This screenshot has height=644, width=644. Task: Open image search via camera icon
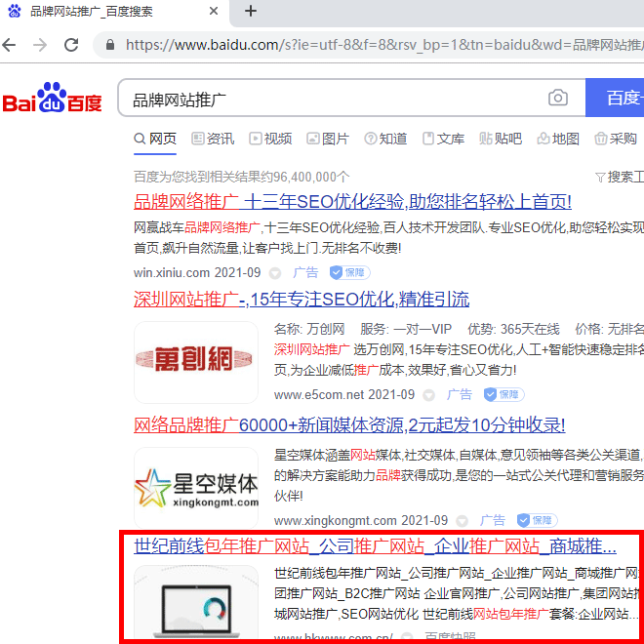tap(558, 98)
